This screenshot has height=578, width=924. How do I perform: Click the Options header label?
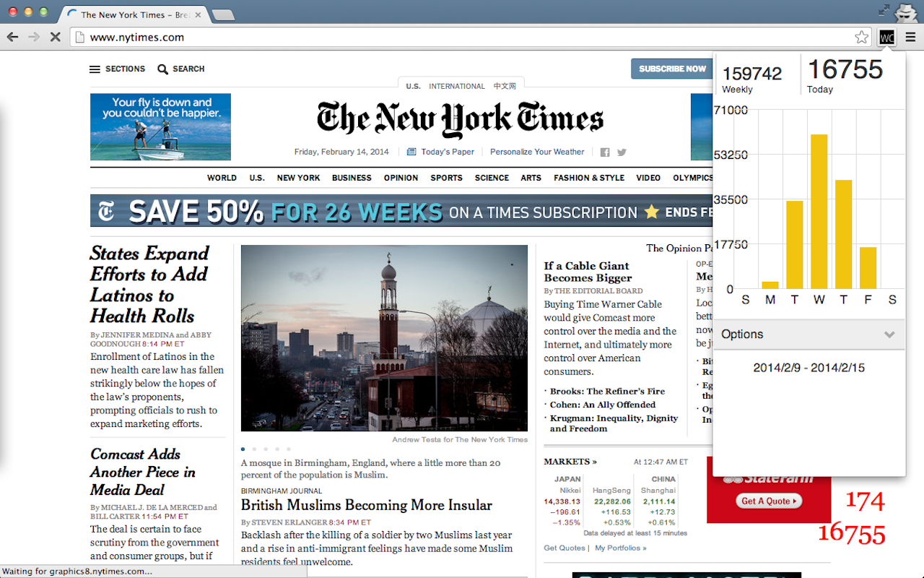[742, 335]
